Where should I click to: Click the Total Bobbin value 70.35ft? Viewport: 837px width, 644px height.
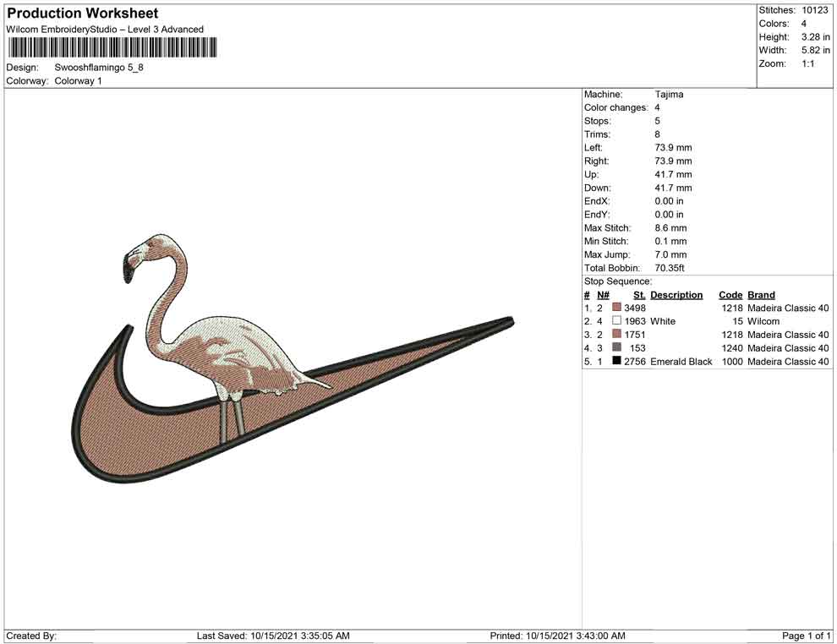670,268
